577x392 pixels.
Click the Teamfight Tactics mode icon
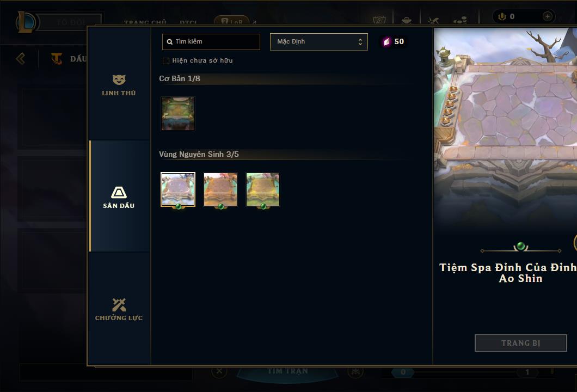(x=56, y=58)
